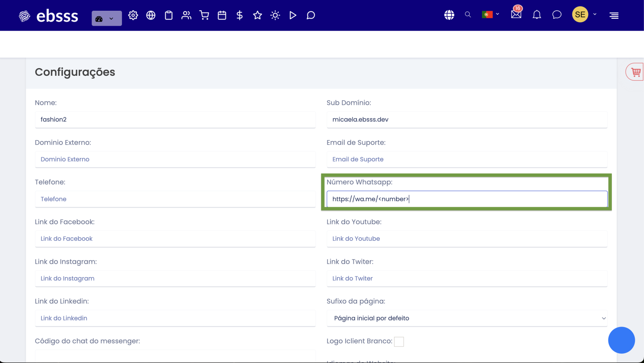Click the Dominio Externo input field

point(175,159)
